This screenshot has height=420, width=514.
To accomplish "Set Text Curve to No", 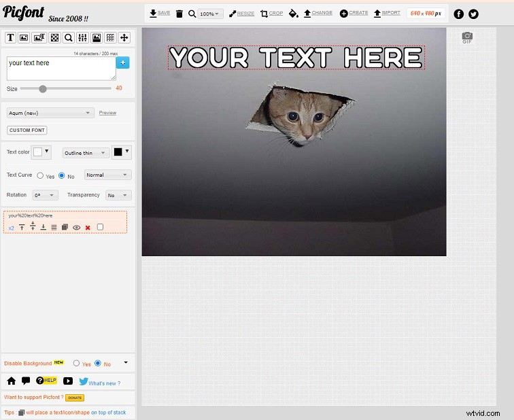I will (x=62, y=175).
